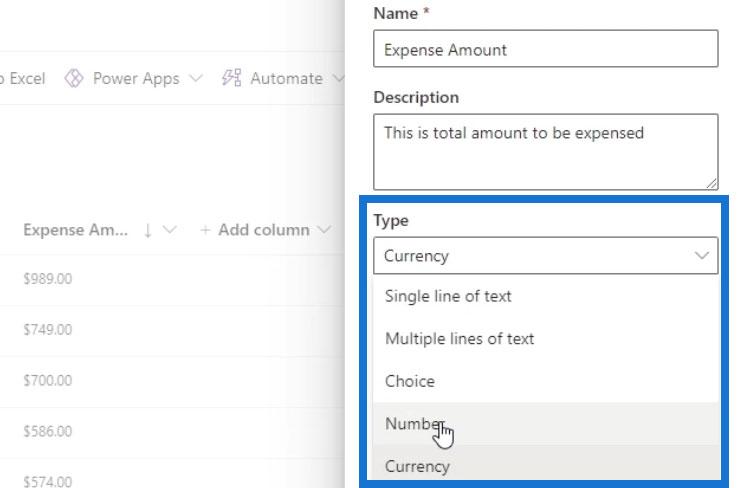Image resolution: width=747 pixels, height=488 pixels.
Task: Click the $989.00 cell
Action: 48,279
